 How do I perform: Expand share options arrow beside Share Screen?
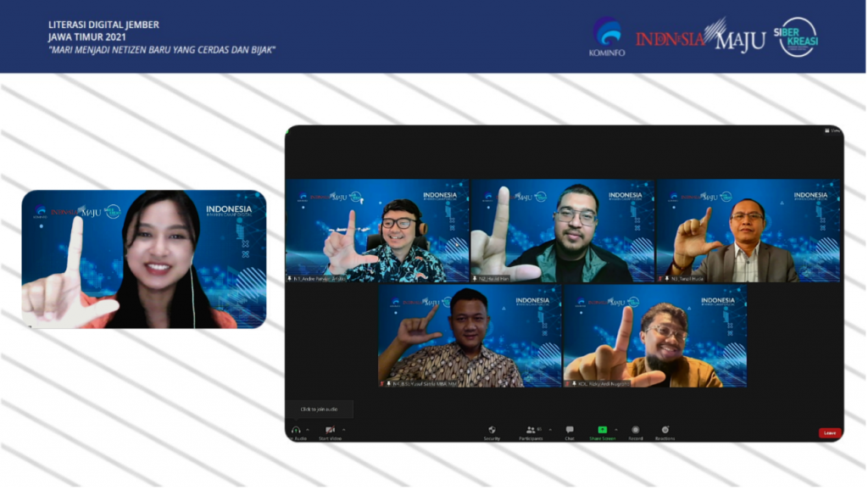pyautogui.click(x=615, y=430)
